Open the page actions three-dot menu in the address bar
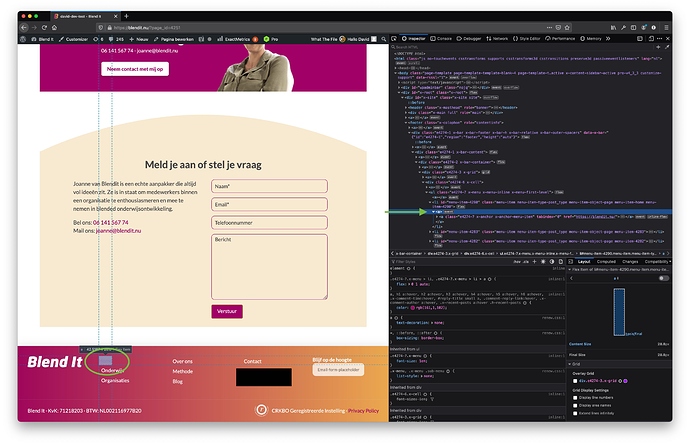690x445 pixels. coord(549,27)
